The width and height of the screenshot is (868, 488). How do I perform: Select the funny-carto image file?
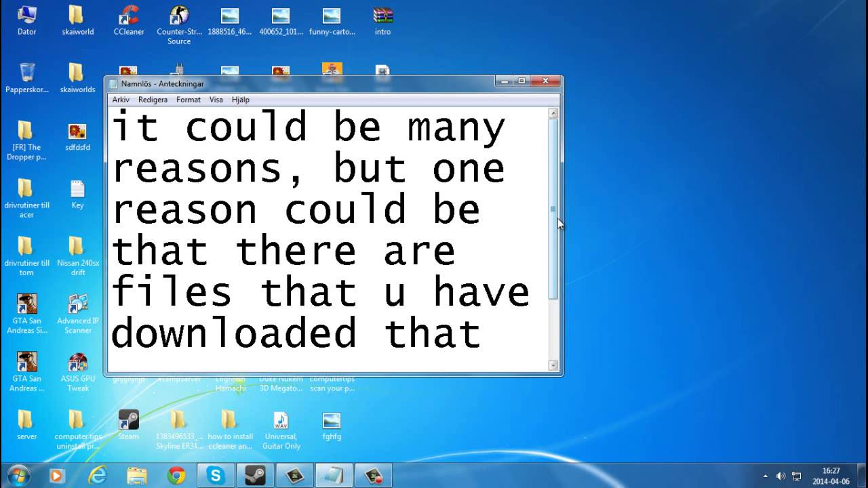point(332,20)
